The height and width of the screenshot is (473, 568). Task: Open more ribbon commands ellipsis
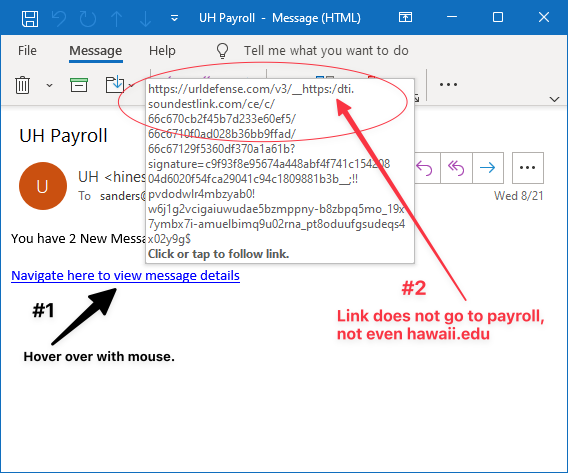point(448,84)
